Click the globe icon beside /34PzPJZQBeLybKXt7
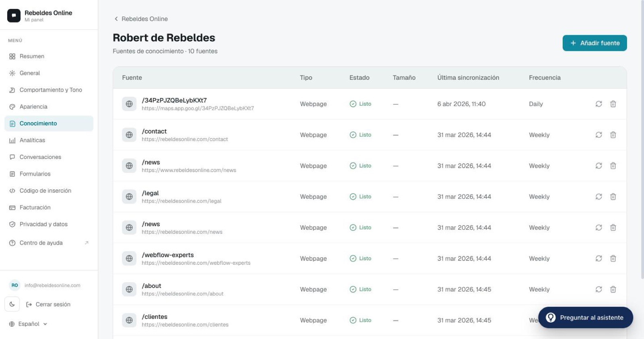The height and width of the screenshot is (339, 644). coord(129,104)
